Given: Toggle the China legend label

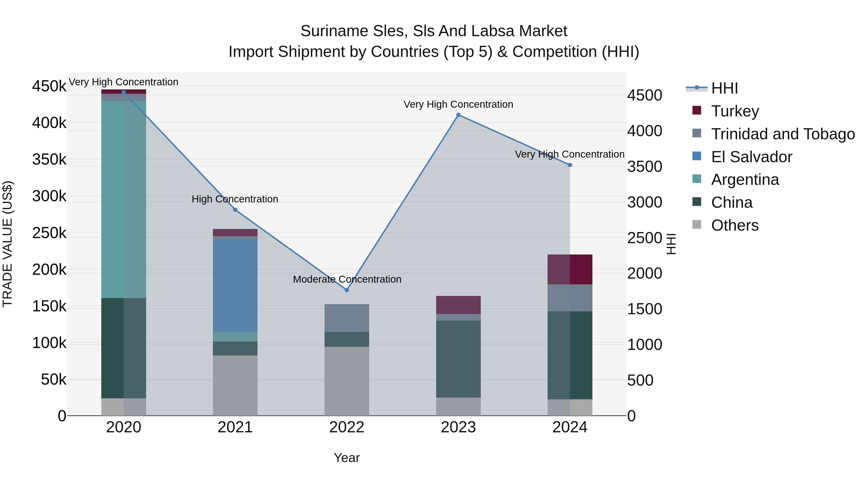Looking at the screenshot, I should tap(732, 202).
